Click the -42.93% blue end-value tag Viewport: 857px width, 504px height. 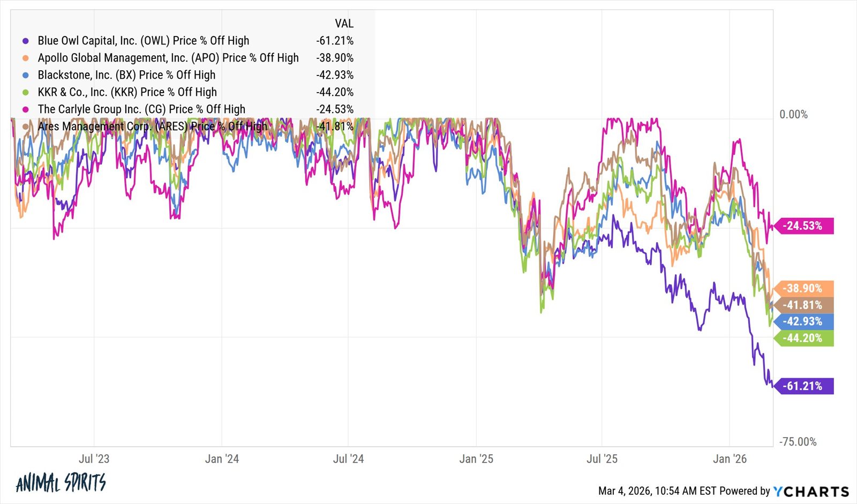[x=803, y=321]
